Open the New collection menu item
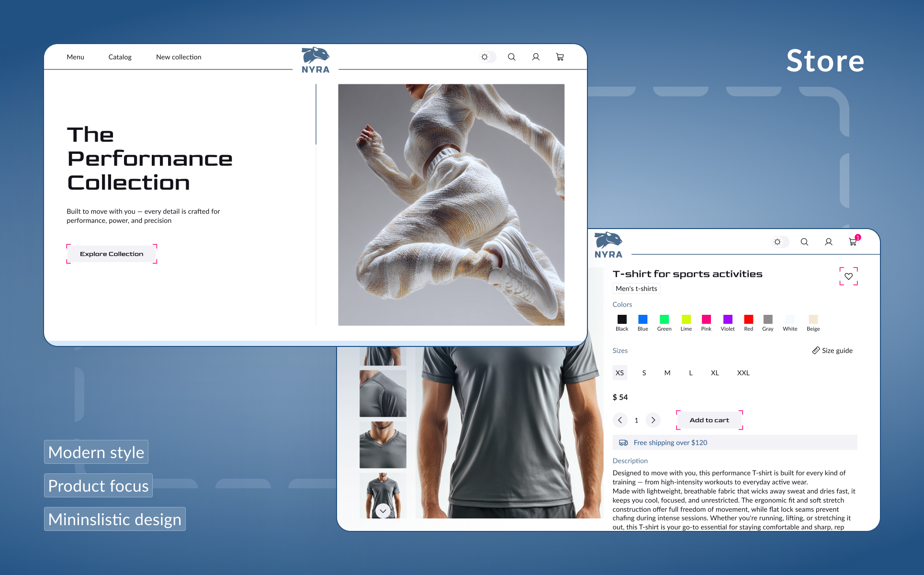The image size is (924, 575). click(179, 57)
